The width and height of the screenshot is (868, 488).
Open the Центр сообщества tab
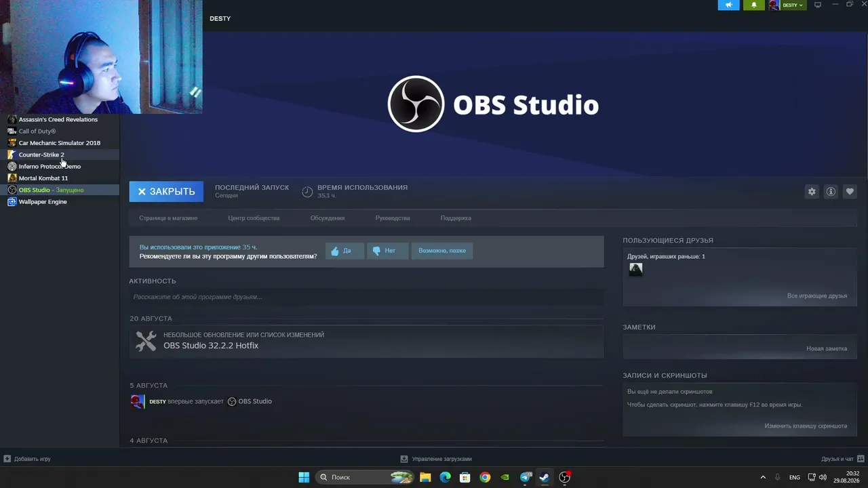tap(254, 218)
